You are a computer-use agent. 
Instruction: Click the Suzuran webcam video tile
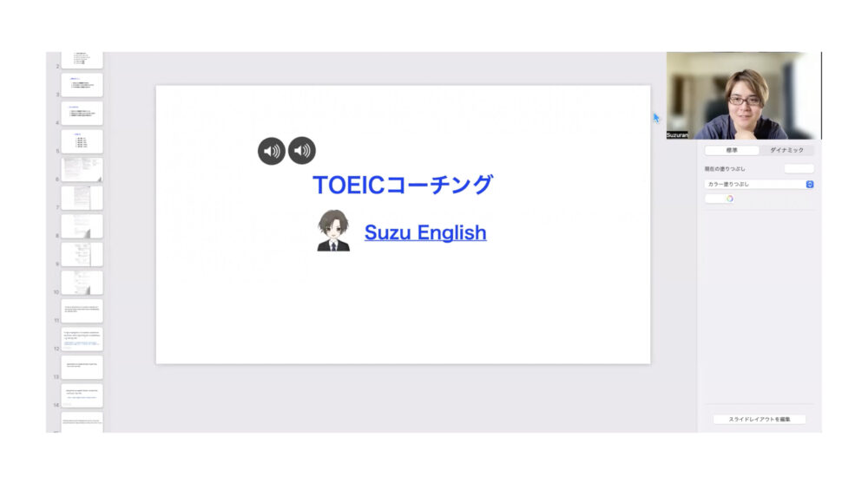pos(744,95)
